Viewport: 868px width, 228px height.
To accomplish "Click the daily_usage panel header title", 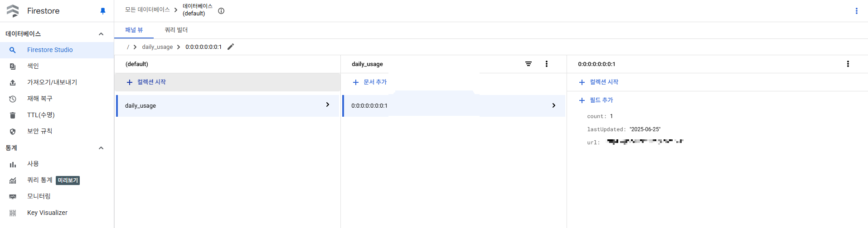I will [x=367, y=64].
